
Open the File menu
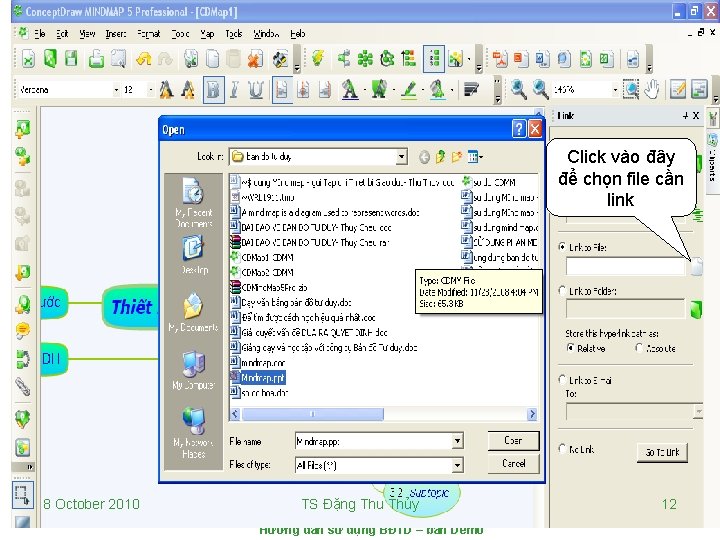(x=39, y=34)
